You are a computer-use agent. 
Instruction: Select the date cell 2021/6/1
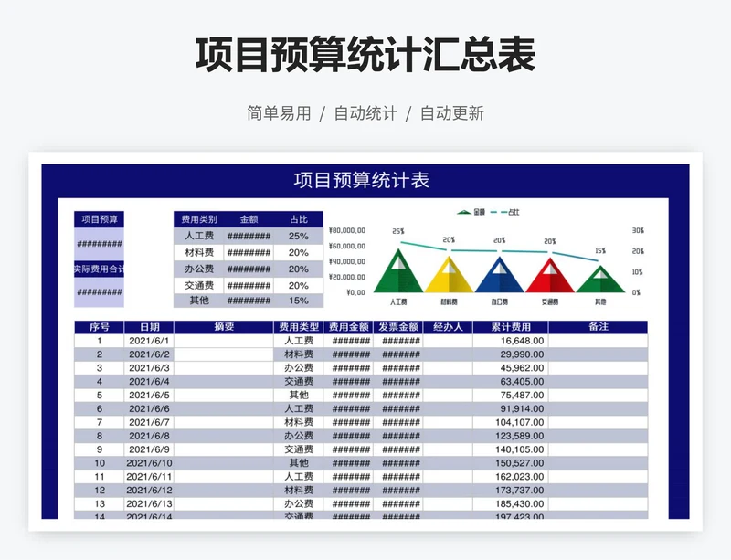coord(149,341)
